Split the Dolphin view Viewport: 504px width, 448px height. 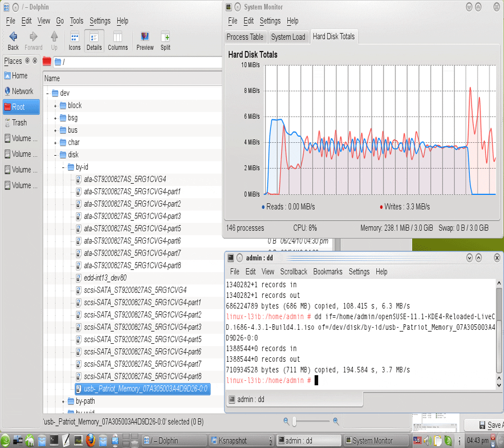point(166,41)
